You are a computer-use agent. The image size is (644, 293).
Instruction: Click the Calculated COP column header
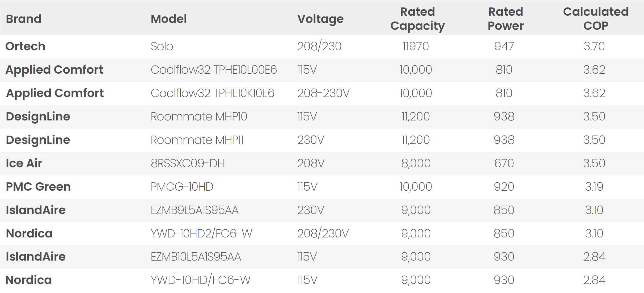[x=596, y=19]
